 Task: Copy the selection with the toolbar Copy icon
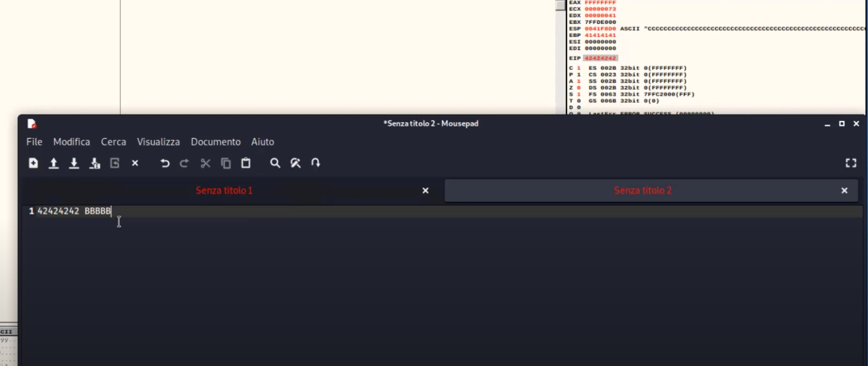(226, 163)
